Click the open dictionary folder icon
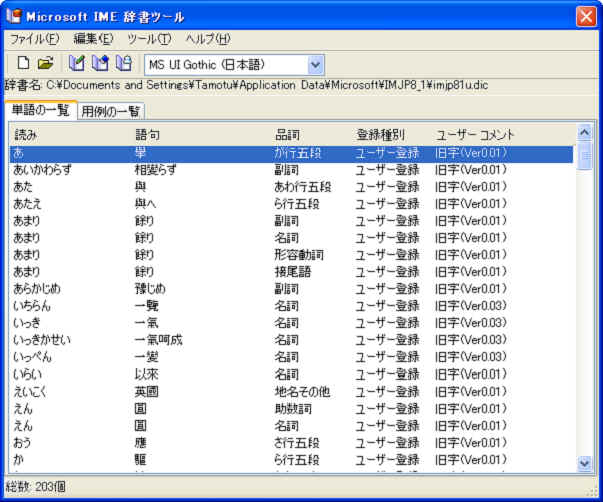The height and width of the screenshot is (502, 603). [x=45, y=64]
